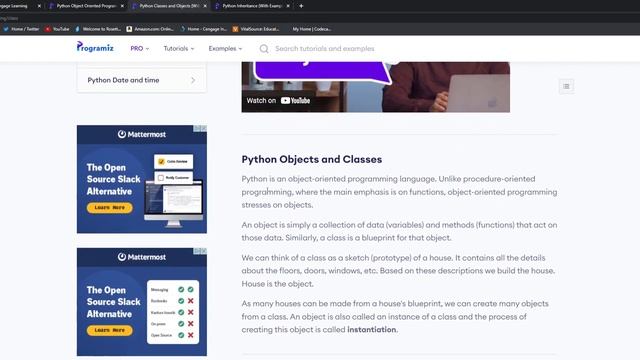The image size is (640, 360).
Task: Click the comparison checklist in bottom ad
Action: 173,312
